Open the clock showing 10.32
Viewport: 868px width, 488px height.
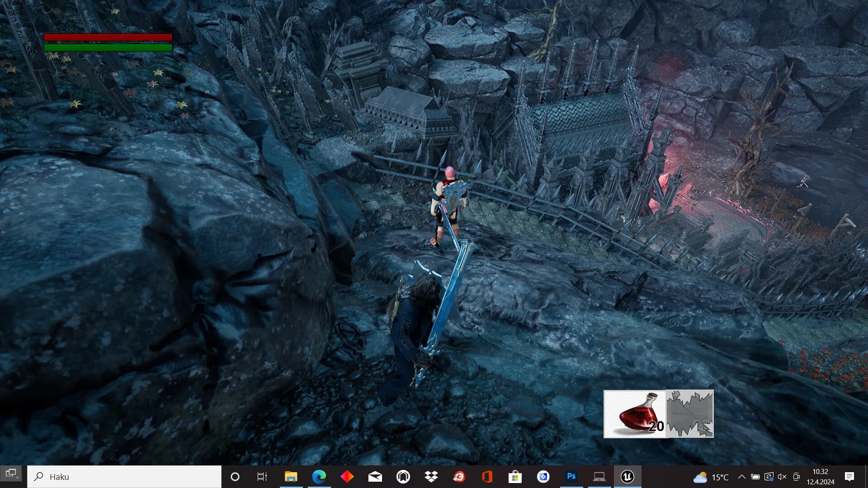pyautogui.click(x=821, y=477)
